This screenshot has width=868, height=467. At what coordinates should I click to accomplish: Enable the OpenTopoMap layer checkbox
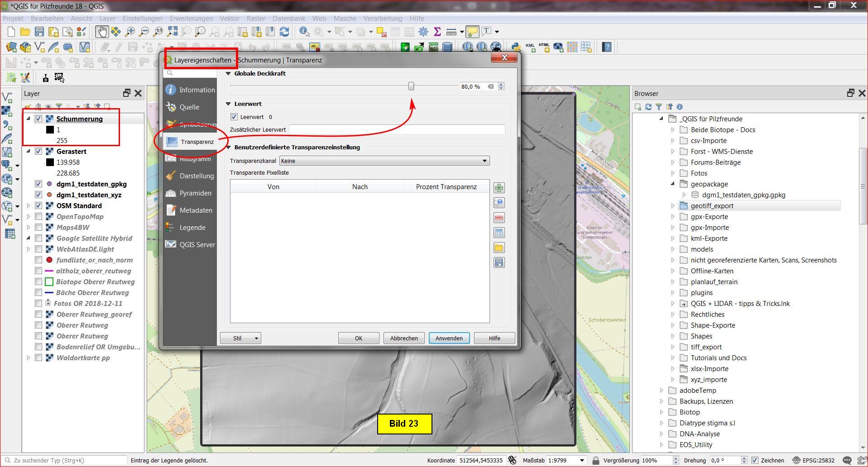pyautogui.click(x=38, y=216)
